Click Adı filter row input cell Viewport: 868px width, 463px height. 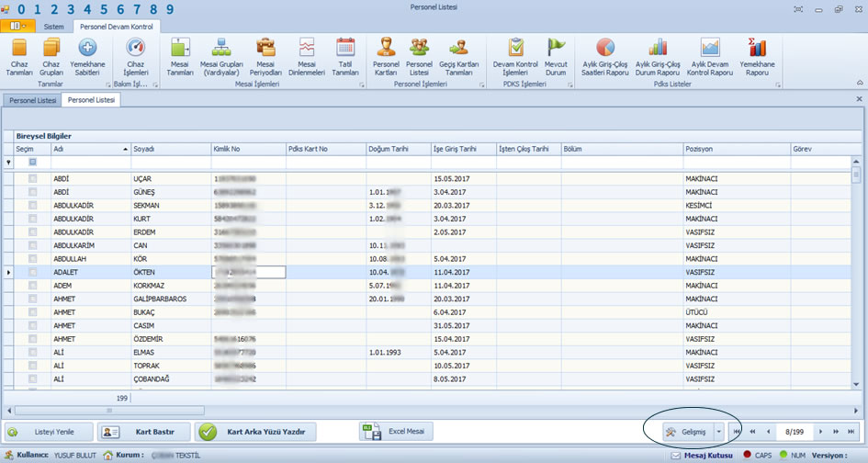(x=91, y=163)
